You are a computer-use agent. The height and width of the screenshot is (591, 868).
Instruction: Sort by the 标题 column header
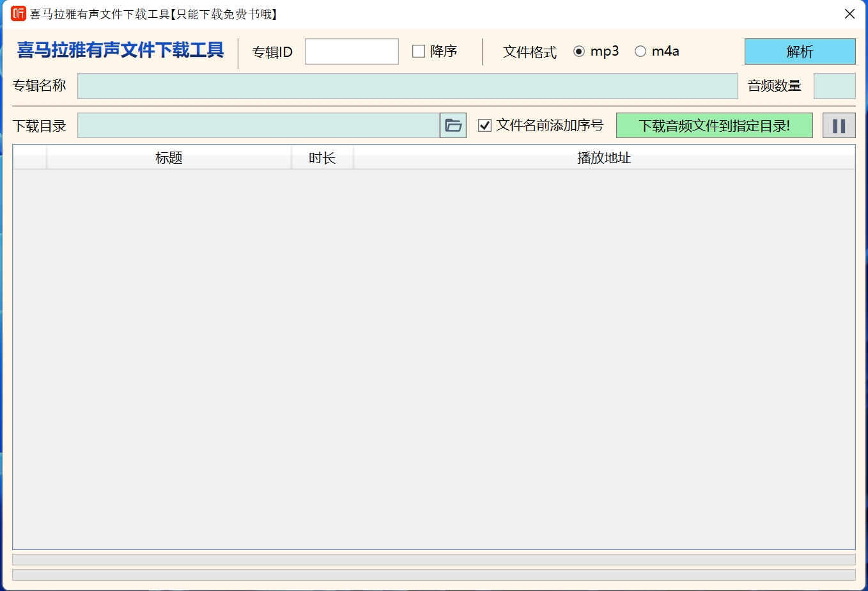[169, 157]
